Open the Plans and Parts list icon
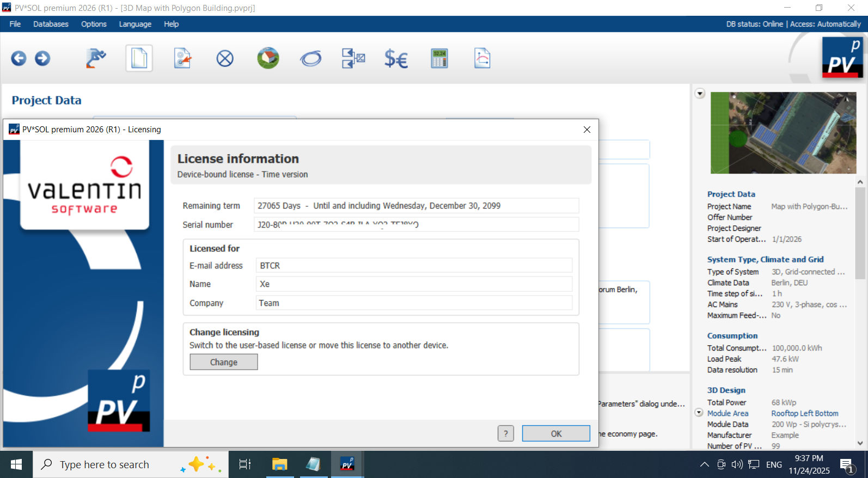 point(353,58)
